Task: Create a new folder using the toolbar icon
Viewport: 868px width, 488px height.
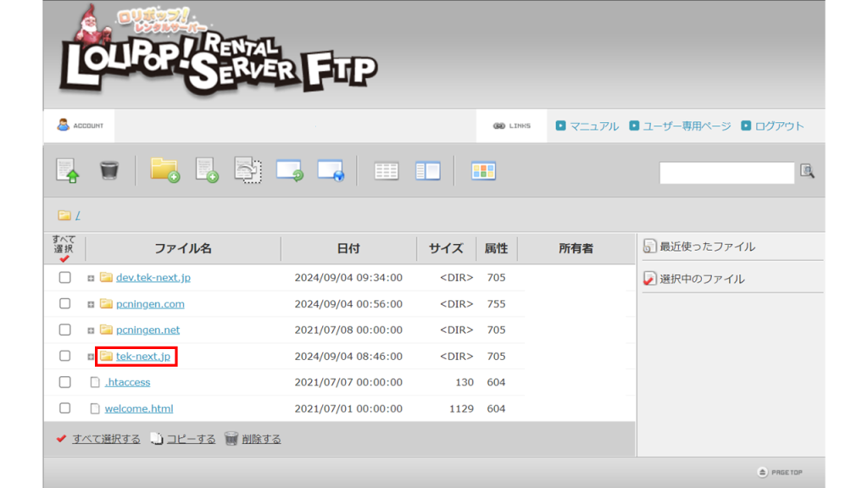Action: pos(164,169)
